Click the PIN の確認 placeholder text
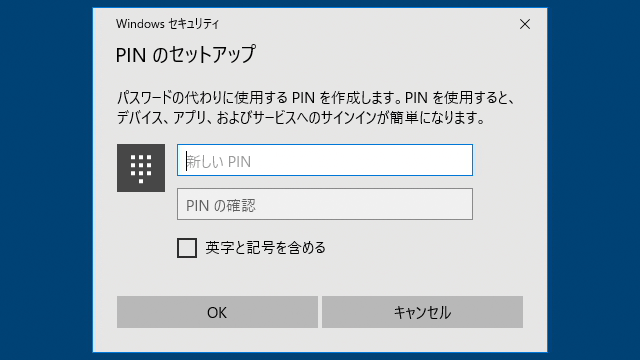Screen dimensions: 640x360 pos(221,206)
